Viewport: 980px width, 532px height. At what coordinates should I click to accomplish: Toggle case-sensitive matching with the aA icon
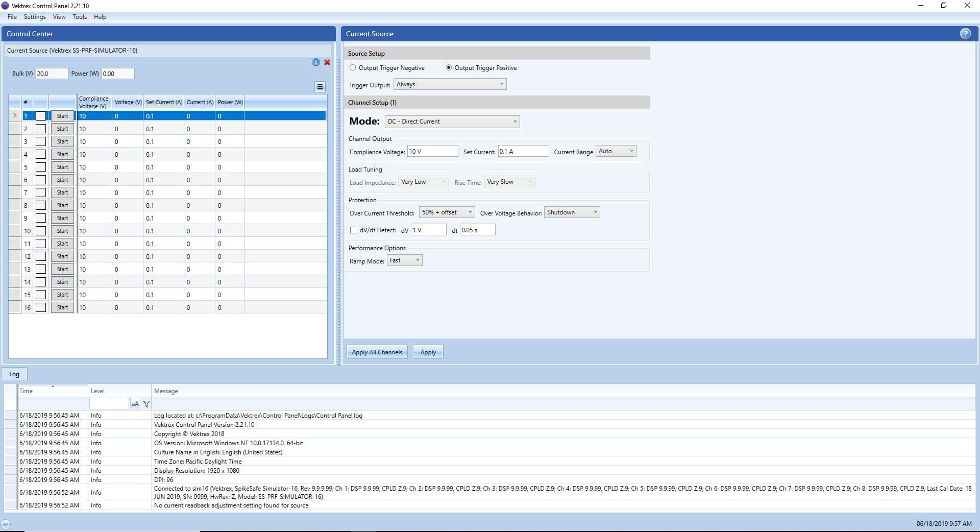coord(135,403)
